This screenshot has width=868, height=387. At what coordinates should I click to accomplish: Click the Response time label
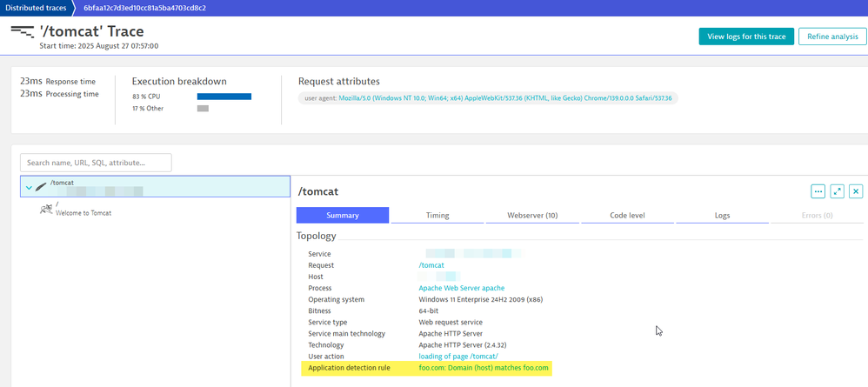[x=70, y=82]
